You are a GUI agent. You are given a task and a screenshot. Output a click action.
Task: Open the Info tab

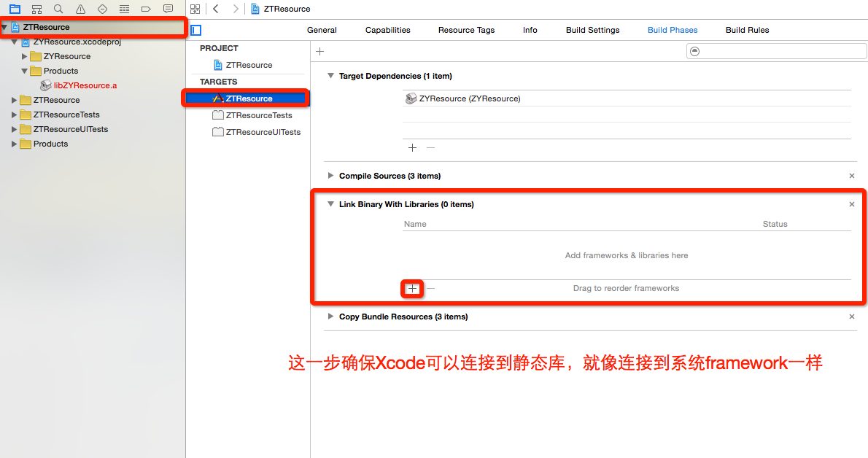pyautogui.click(x=530, y=30)
